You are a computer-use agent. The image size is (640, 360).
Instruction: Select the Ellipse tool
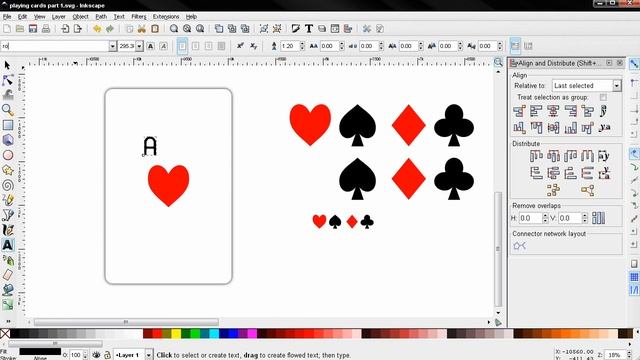(x=7, y=155)
